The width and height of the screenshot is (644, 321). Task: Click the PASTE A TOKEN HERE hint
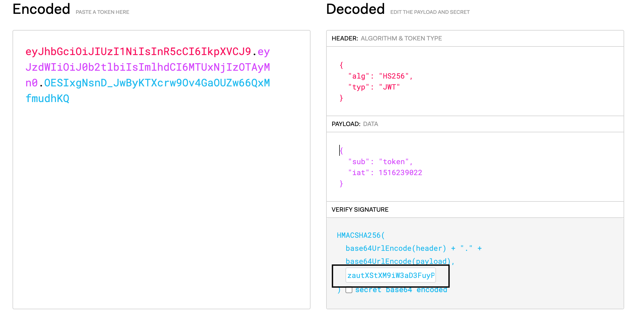click(102, 12)
